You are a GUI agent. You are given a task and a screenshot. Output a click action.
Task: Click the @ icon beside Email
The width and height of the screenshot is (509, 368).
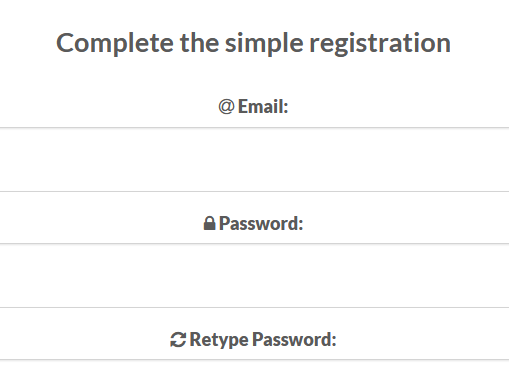[x=226, y=107]
